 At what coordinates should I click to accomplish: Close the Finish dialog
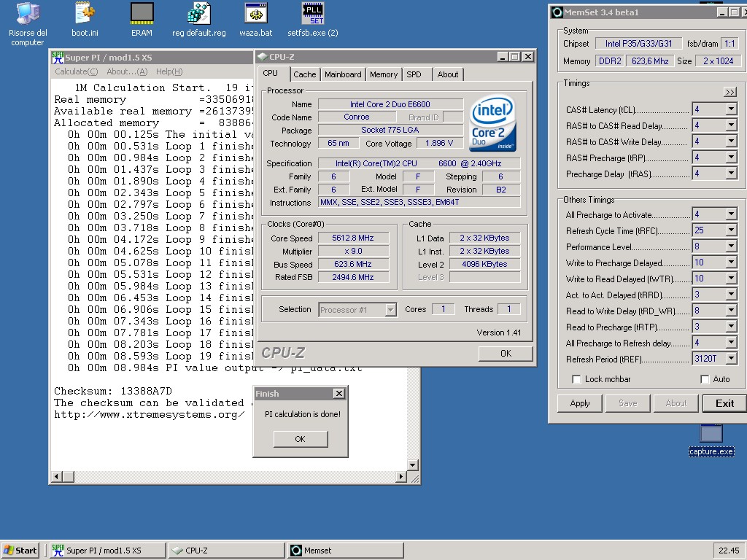[x=338, y=393]
